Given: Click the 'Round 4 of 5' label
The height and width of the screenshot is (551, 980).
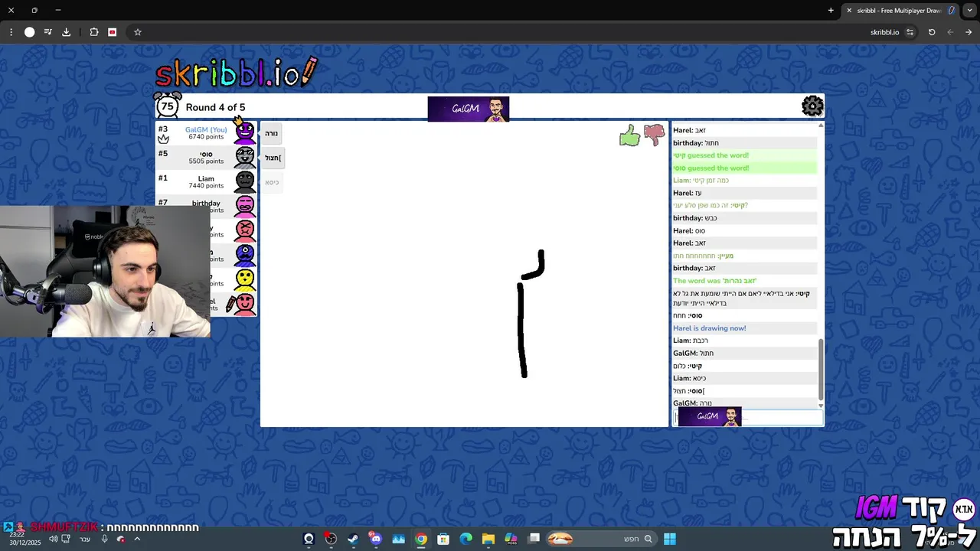Looking at the screenshot, I should (215, 107).
